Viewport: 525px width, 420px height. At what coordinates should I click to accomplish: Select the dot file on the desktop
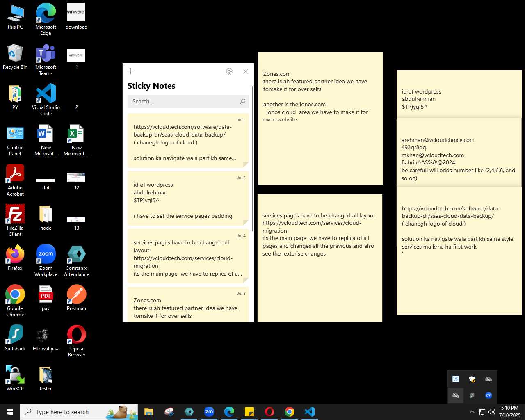(x=46, y=183)
